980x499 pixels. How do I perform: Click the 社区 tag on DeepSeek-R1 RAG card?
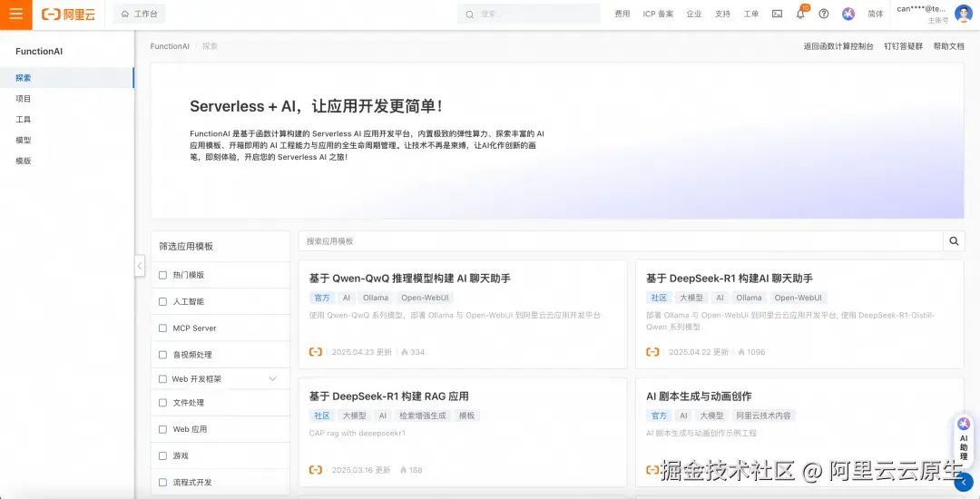click(x=322, y=416)
